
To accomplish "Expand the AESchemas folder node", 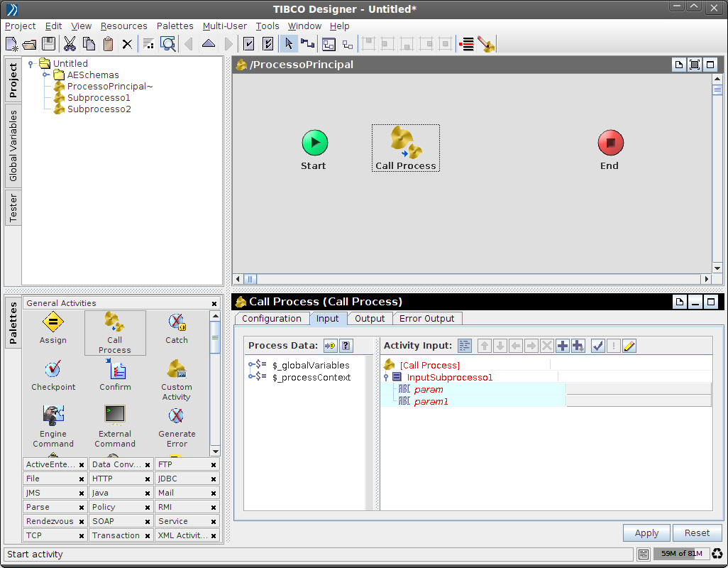I will point(45,75).
